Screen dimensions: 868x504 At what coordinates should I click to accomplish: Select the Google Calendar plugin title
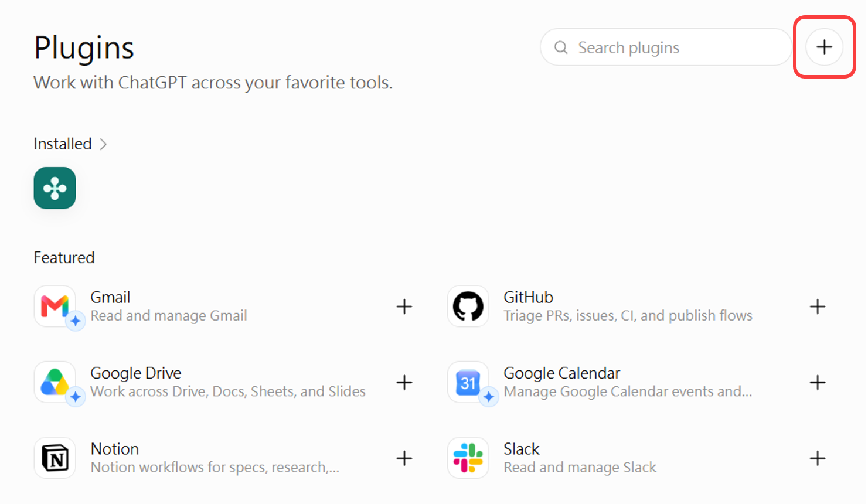561,373
